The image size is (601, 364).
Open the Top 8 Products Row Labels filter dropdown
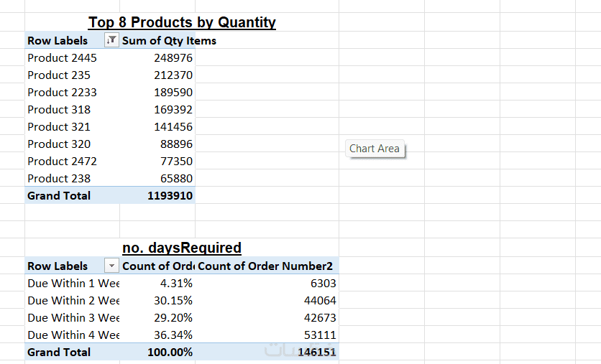tap(111, 41)
